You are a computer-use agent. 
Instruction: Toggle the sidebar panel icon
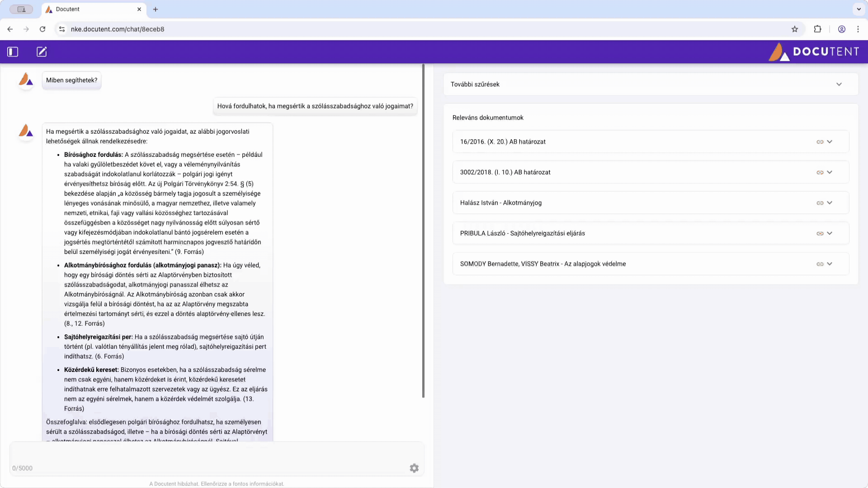coord(13,52)
